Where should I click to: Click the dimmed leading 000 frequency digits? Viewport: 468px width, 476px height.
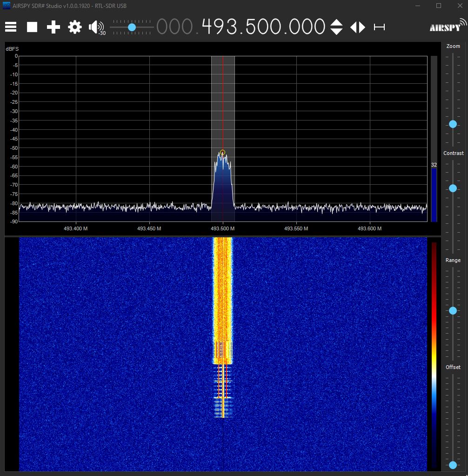click(x=174, y=27)
